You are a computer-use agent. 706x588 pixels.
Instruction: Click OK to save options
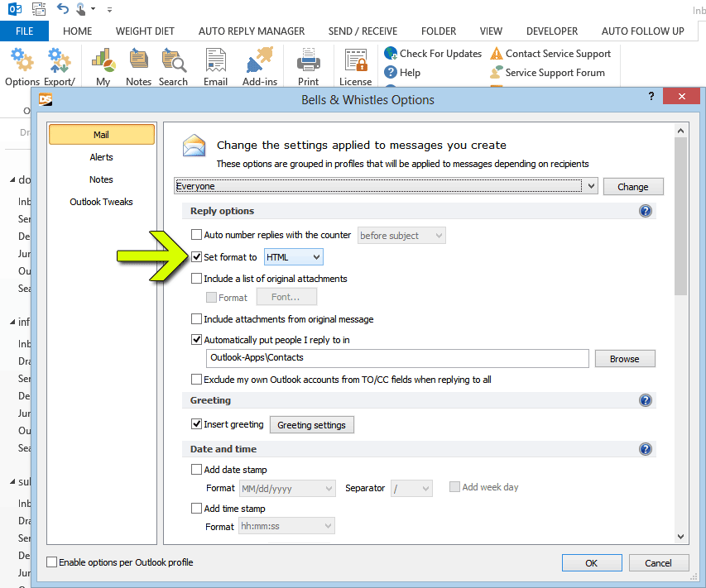[x=592, y=563]
